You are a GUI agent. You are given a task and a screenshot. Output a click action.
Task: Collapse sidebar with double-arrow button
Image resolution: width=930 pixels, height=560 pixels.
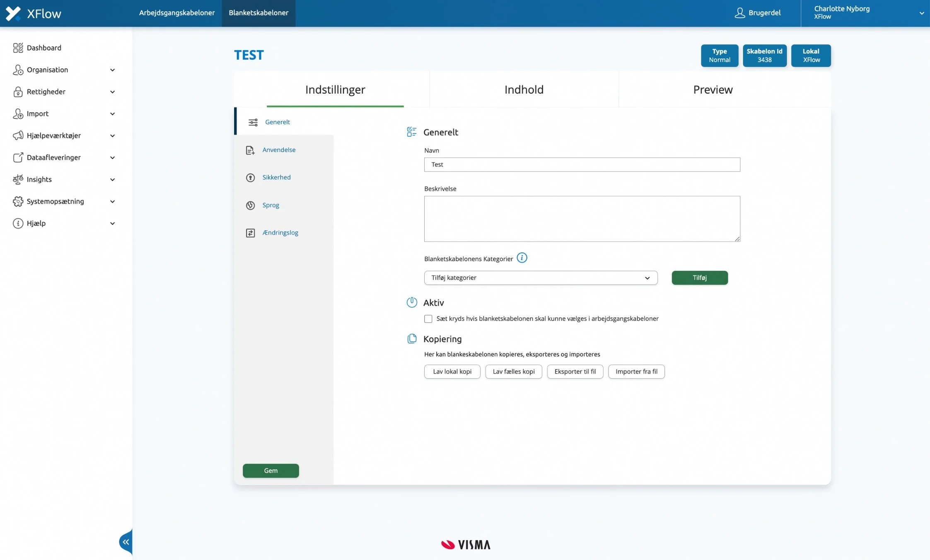[126, 542]
